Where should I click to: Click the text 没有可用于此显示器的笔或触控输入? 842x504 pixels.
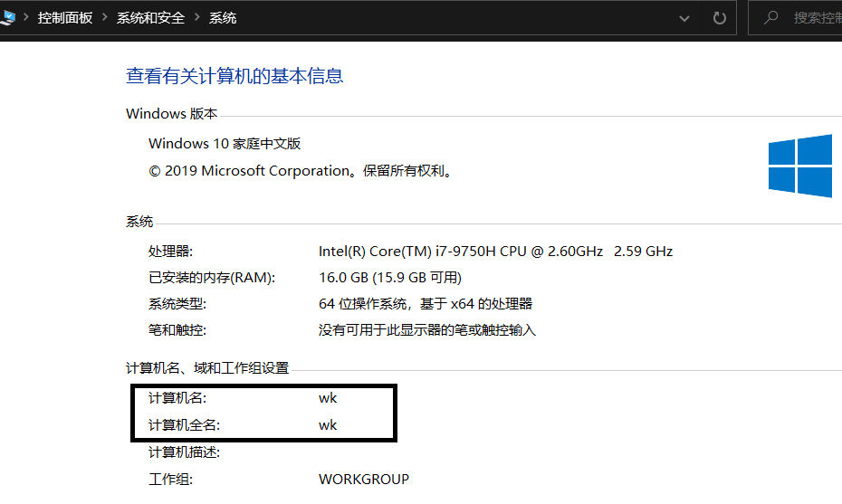pos(427,329)
